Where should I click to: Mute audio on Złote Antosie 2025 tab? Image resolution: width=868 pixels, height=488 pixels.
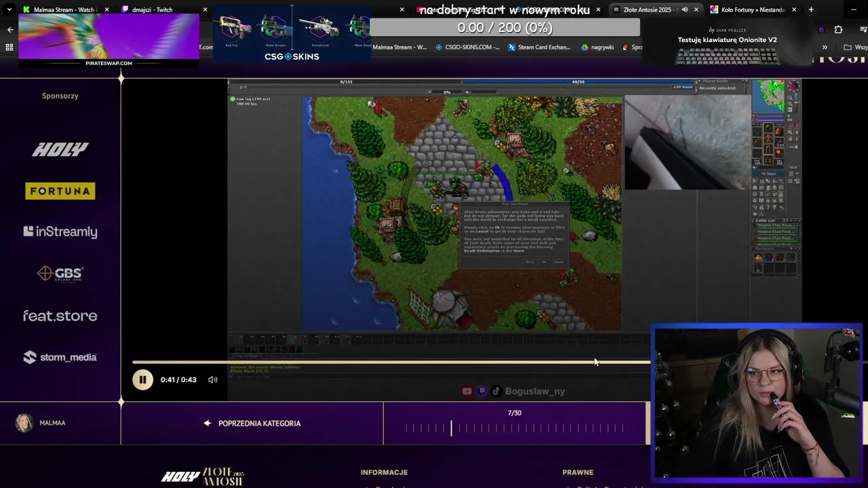(x=684, y=9)
